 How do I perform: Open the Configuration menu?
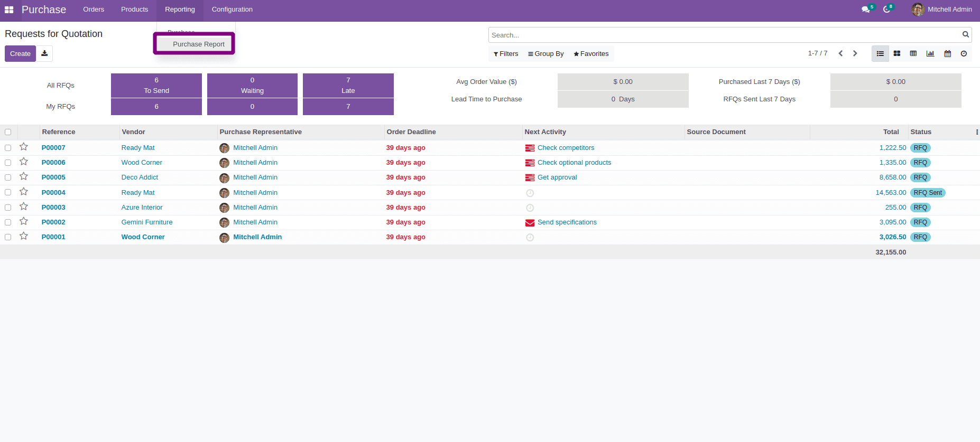coord(232,10)
